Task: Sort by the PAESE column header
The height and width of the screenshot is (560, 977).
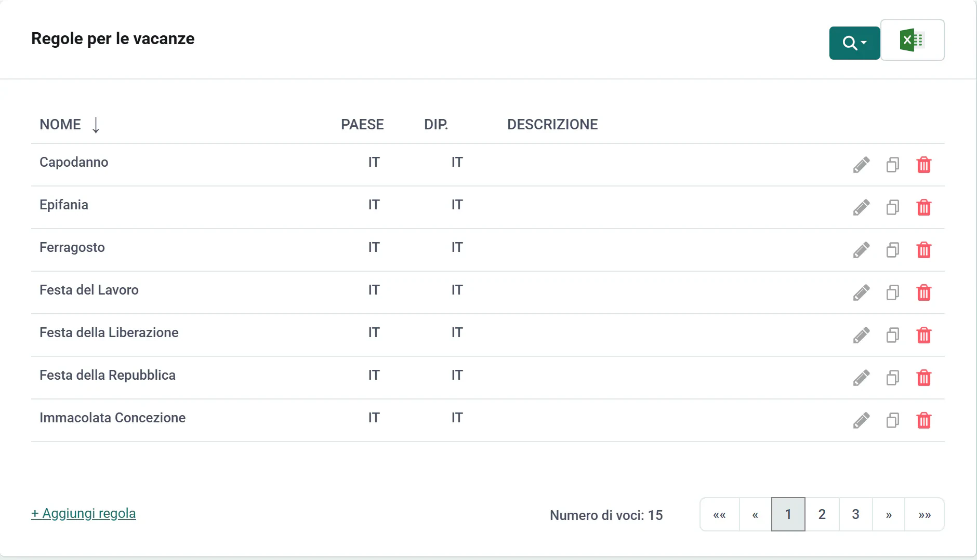Action: tap(362, 125)
